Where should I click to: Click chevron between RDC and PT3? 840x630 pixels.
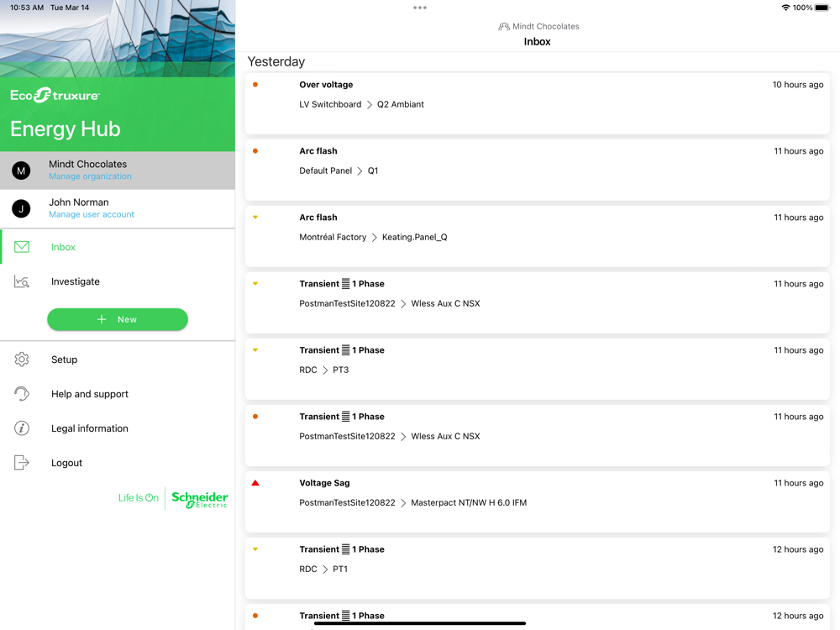[x=324, y=370]
